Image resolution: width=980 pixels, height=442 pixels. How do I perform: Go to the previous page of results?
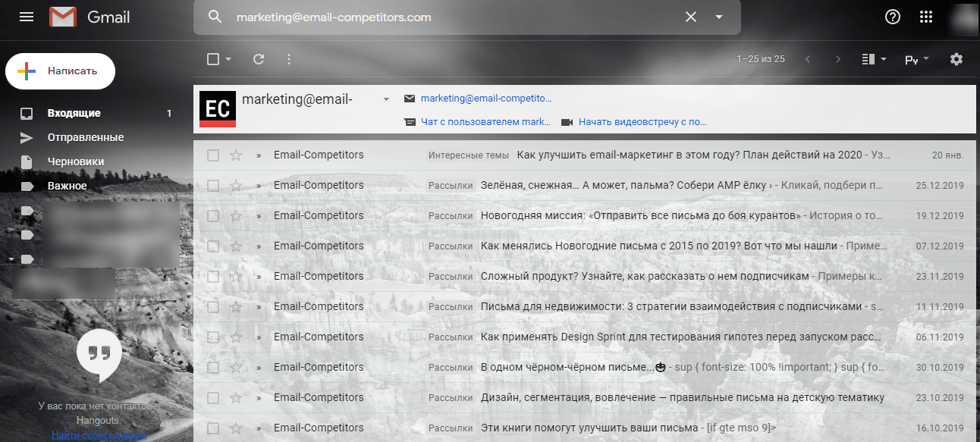point(808,59)
